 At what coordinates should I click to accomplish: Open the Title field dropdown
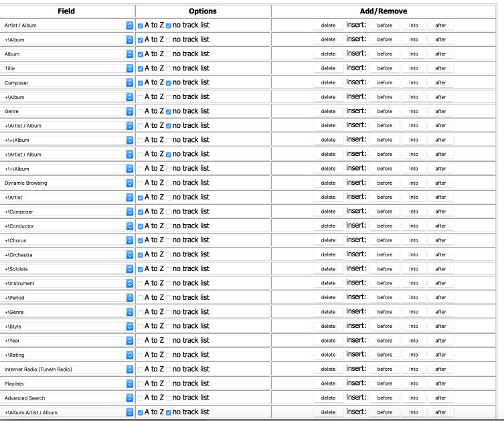click(x=67, y=68)
